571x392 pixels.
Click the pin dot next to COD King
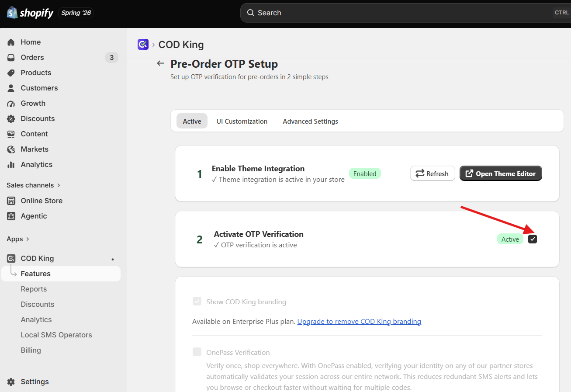[113, 259]
